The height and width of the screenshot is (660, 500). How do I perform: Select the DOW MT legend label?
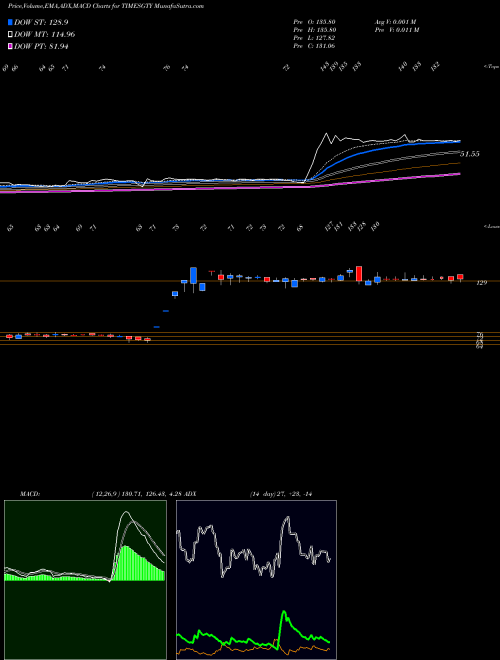click(45, 35)
